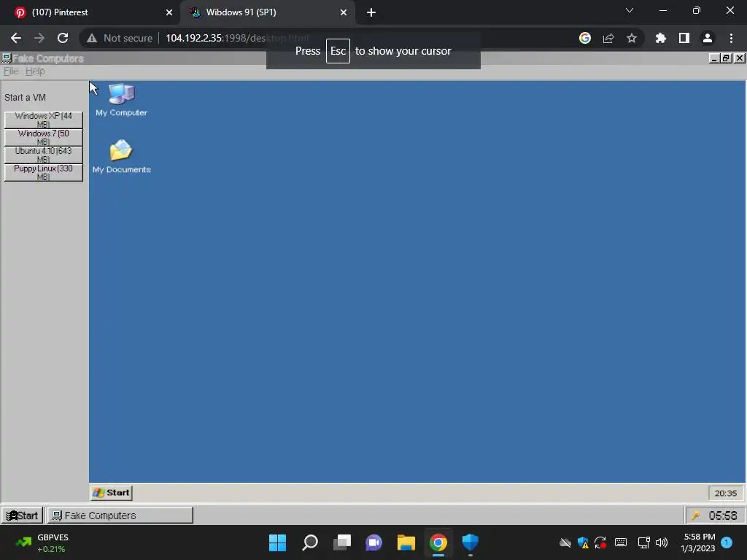The height and width of the screenshot is (560, 747).
Task: Start the Windows 7 (50 MB) VM
Action: (43, 138)
